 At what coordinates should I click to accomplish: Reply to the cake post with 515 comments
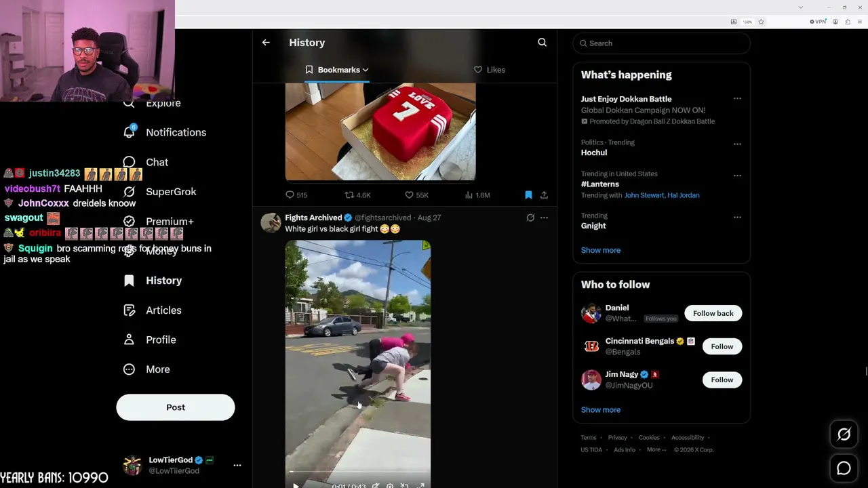pos(296,195)
